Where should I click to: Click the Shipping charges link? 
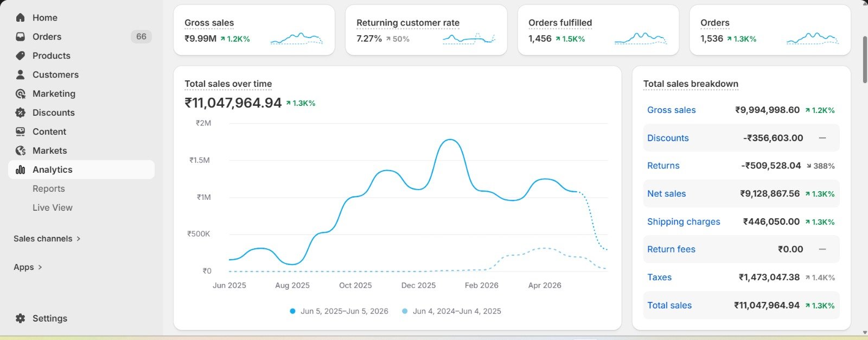click(684, 222)
